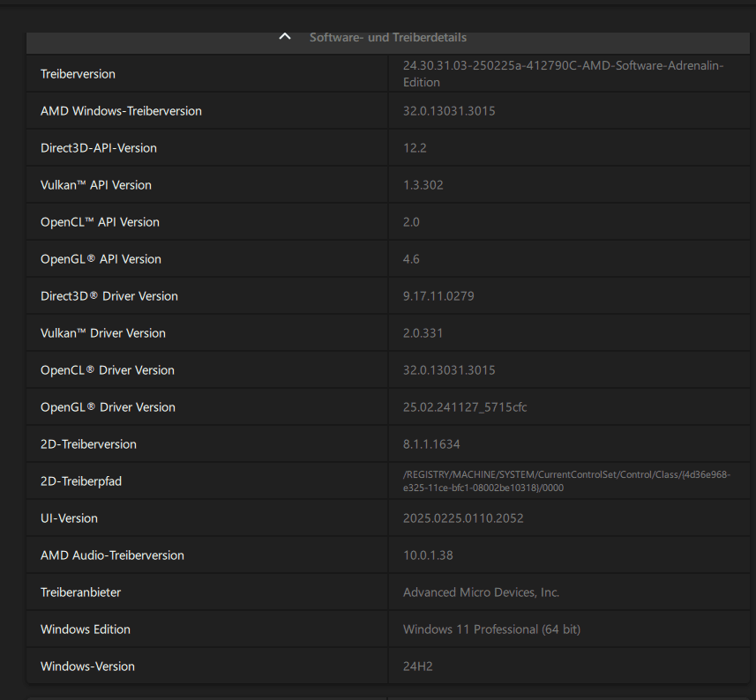This screenshot has width=756, height=700.
Task: Select the AMD Audio-Treiberversion label
Action: coord(112,556)
